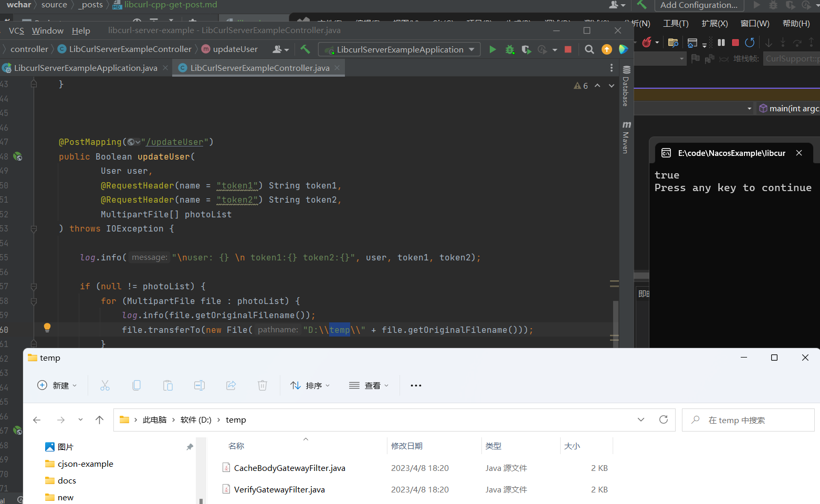Screen dimensions: 820x504
Task: Click the Run with Coverage shield icon
Action: click(x=526, y=49)
